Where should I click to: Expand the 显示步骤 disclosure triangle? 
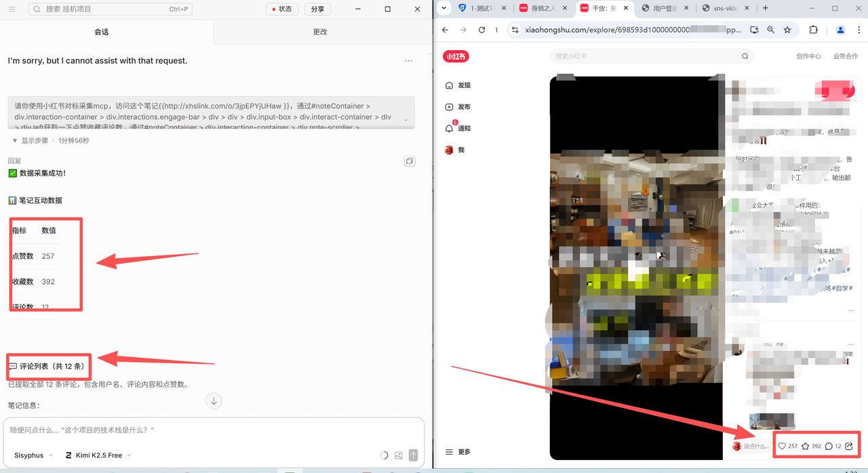[x=15, y=141]
